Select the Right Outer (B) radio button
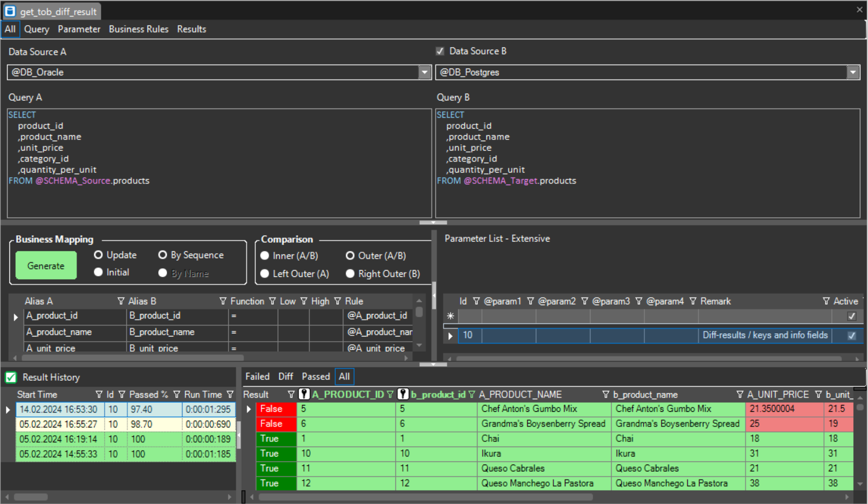 350,273
